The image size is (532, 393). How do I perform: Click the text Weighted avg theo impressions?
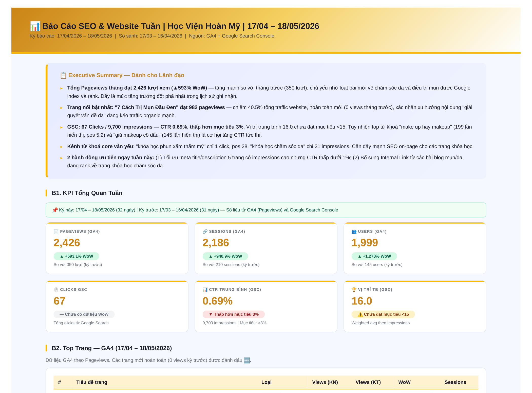(381, 323)
